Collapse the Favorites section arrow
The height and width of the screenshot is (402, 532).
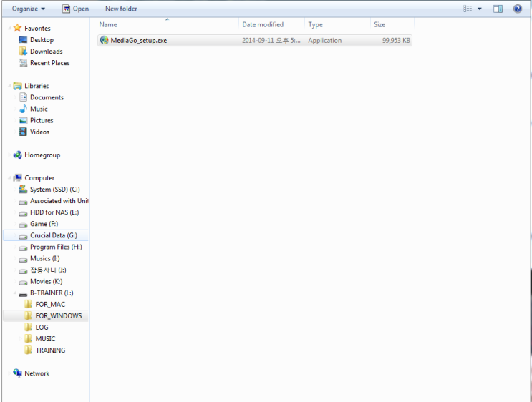(x=9, y=28)
